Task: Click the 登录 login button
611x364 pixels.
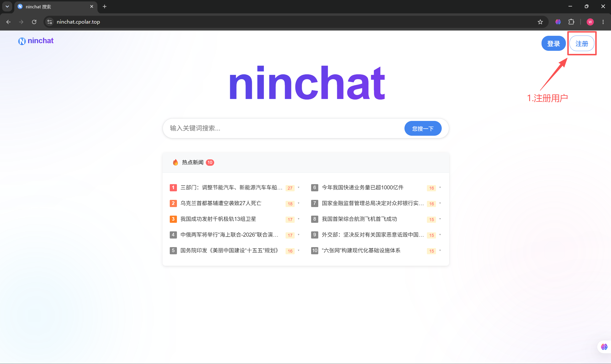Action: point(553,43)
